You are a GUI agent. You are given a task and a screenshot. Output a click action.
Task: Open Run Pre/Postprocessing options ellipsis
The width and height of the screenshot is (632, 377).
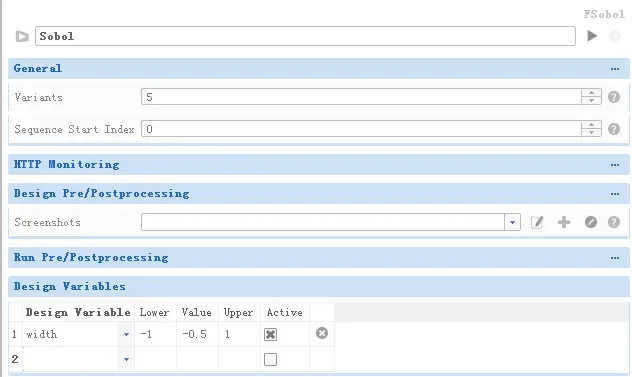tap(615, 258)
